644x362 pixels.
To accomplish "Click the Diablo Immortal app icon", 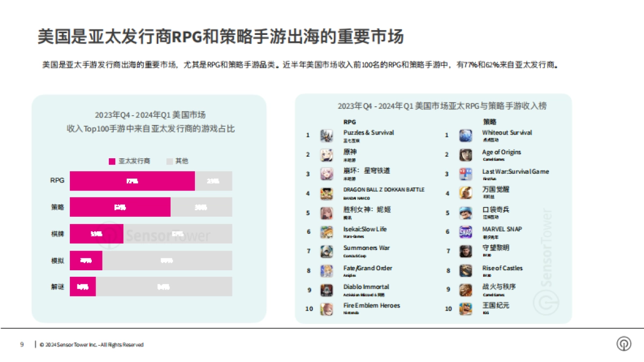I will click(x=326, y=289).
